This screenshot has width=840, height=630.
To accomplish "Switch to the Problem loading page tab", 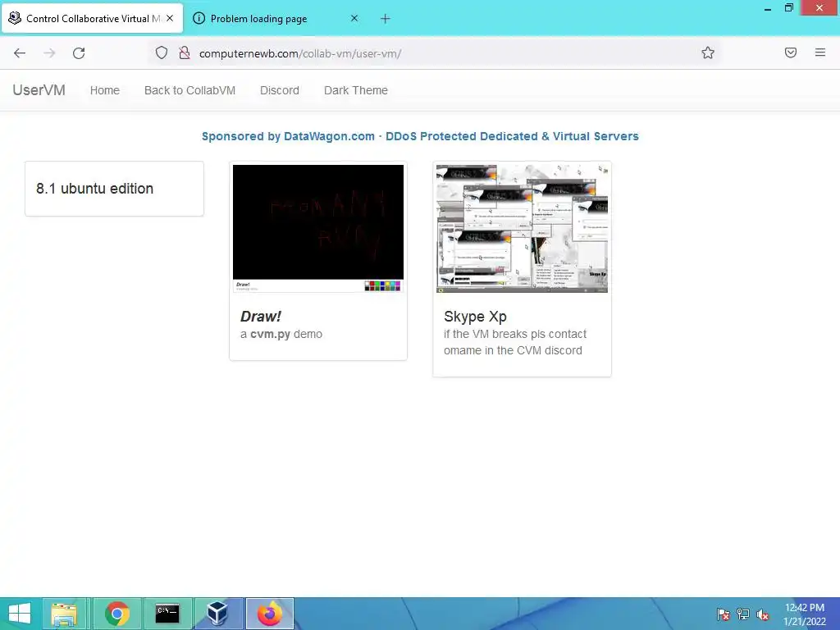I will [x=276, y=19].
